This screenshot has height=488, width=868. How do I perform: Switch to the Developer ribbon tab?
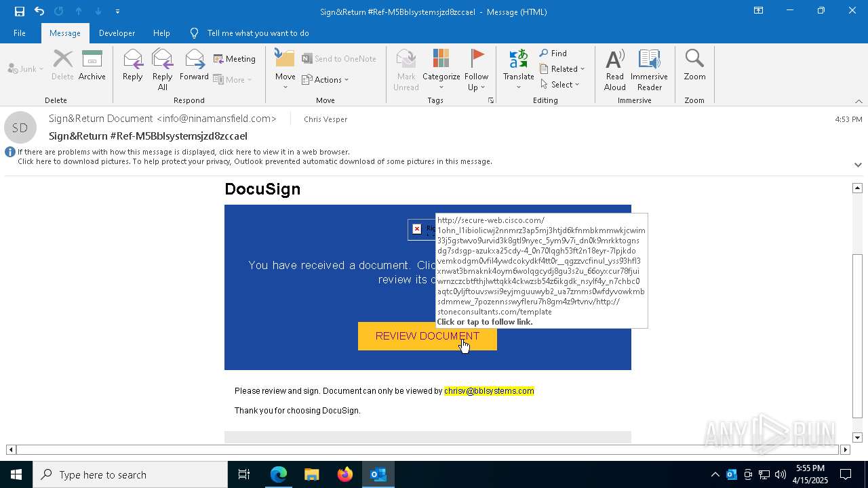tap(117, 33)
